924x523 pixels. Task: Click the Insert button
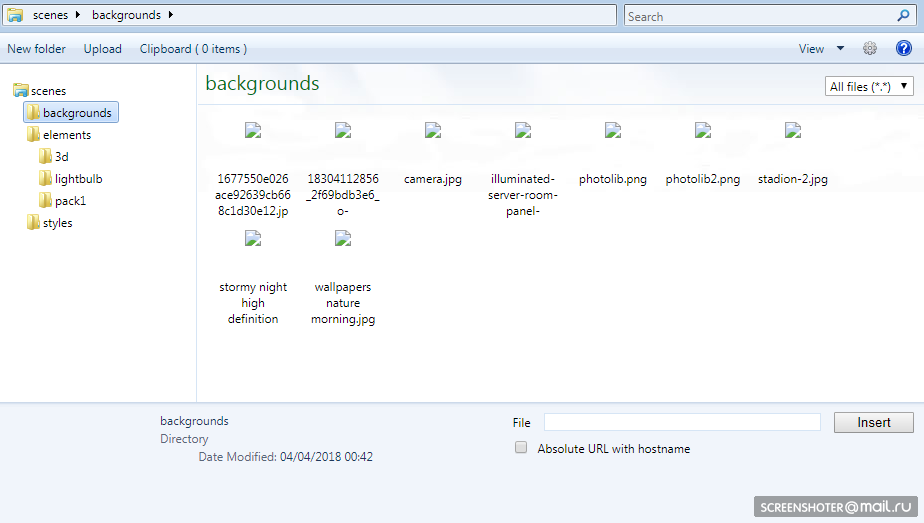coord(873,422)
